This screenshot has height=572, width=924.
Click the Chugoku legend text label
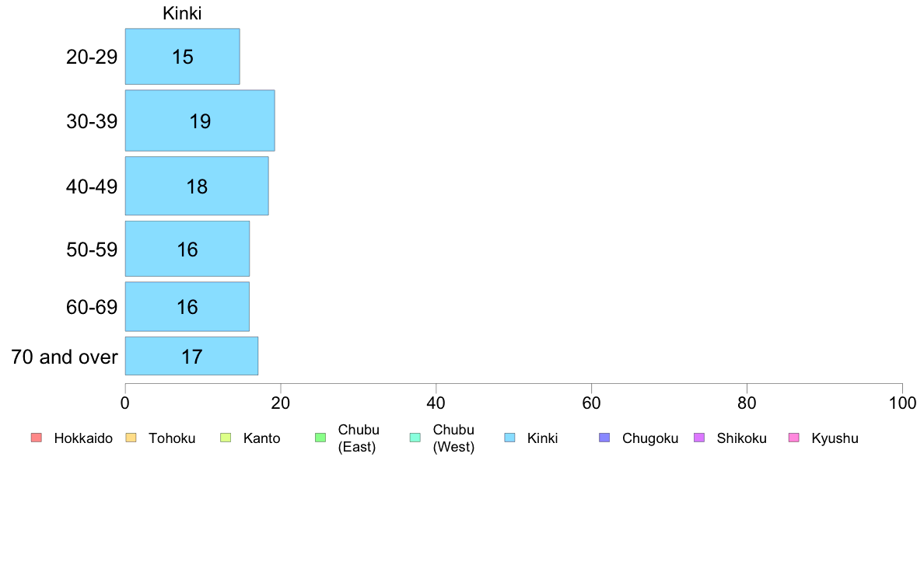coord(650,438)
